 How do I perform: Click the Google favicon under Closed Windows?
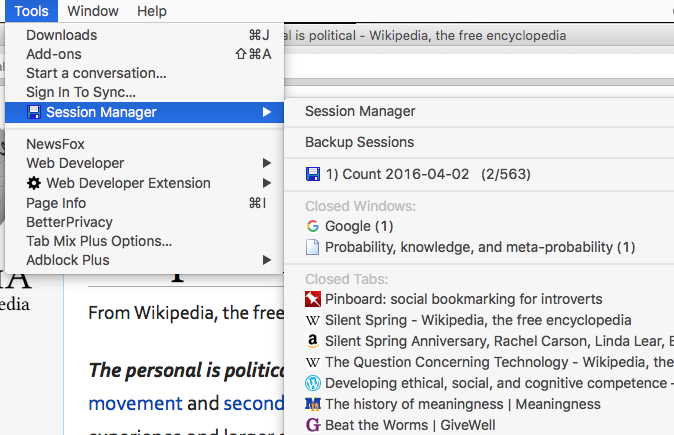click(x=313, y=226)
